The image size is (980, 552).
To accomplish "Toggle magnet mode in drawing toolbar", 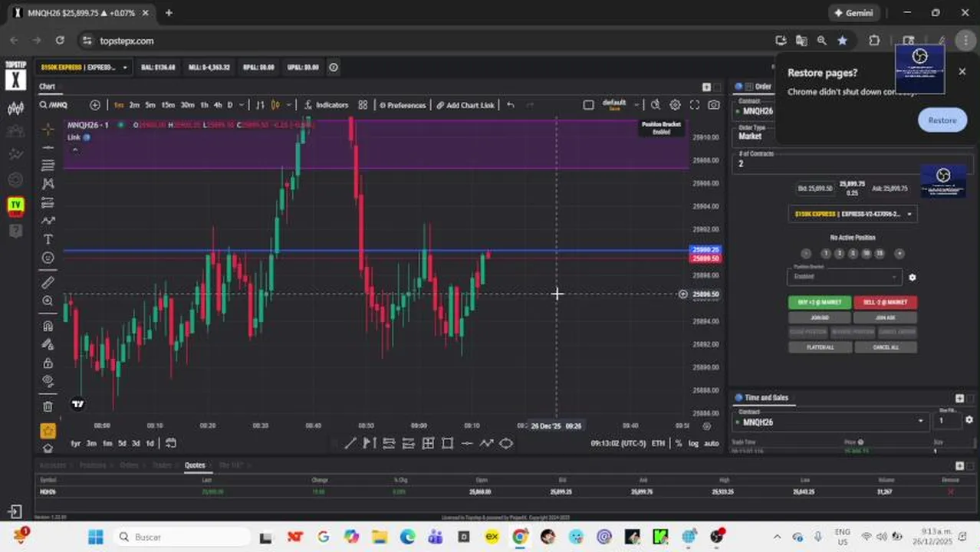I will point(48,326).
